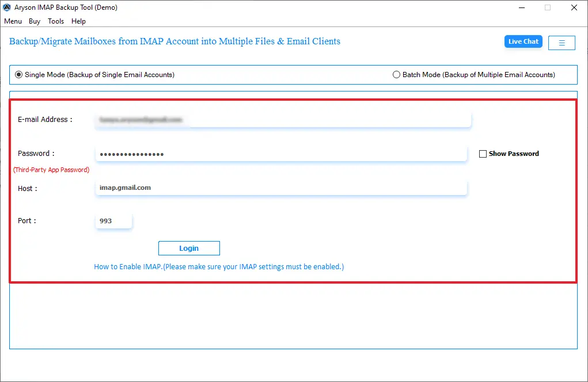Screen dimensions: 588x382
Task: Open the hamburger menu icon
Action: (x=561, y=42)
